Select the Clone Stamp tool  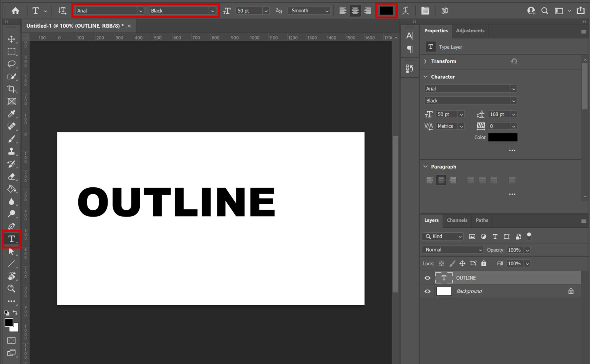click(12, 152)
